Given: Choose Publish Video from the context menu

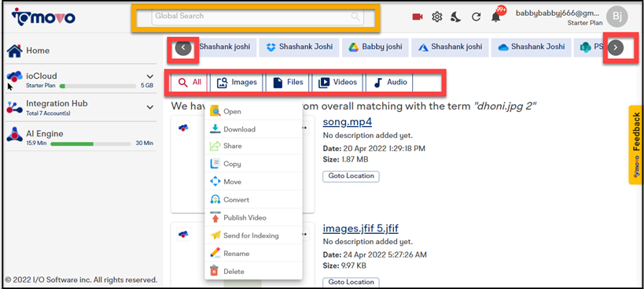Looking at the screenshot, I should 253,217.
